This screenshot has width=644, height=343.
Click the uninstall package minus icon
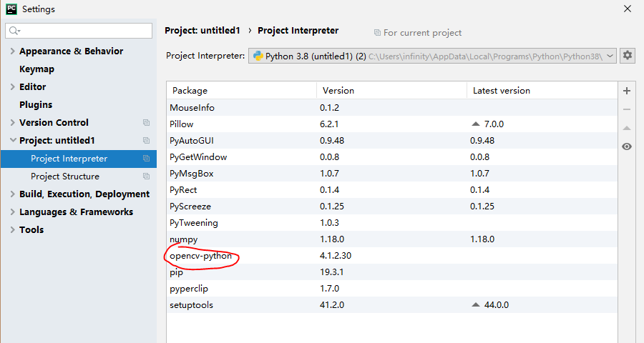[x=627, y=109]
